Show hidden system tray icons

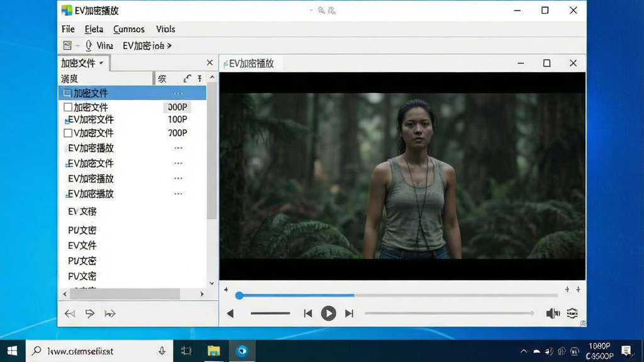coord(523,351)
